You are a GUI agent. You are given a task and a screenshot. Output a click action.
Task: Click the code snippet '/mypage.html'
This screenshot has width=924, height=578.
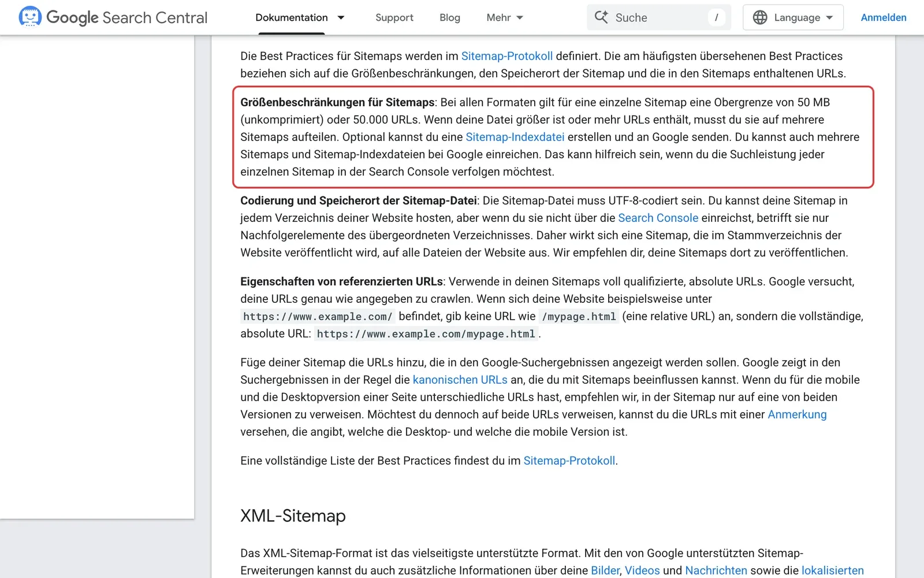579,316
